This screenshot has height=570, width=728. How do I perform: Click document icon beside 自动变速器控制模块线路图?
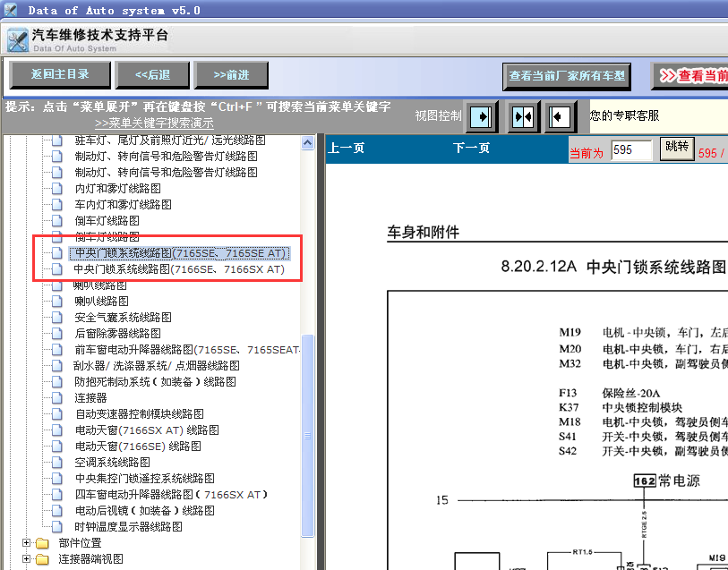57,413
